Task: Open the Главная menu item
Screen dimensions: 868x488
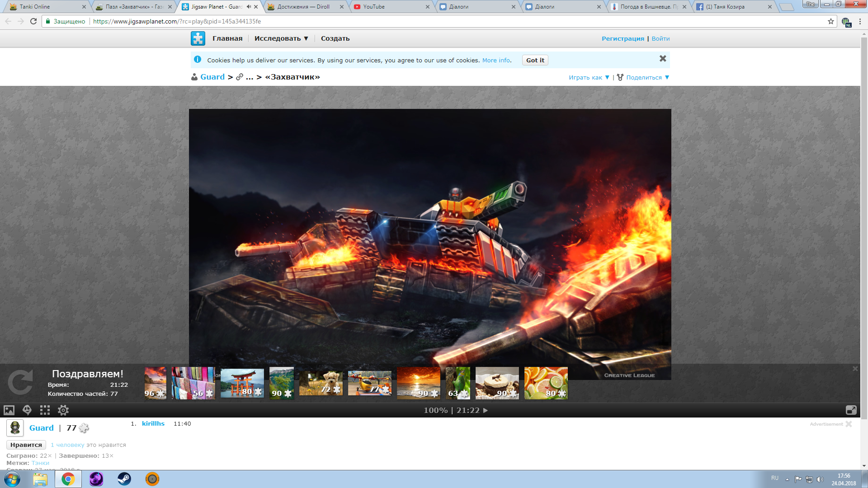Action: point(227,38)
